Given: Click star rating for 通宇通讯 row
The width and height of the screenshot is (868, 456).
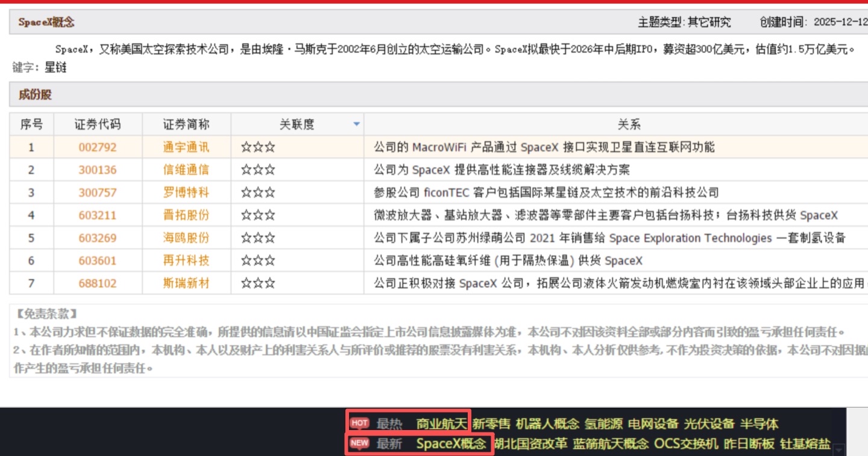Looking at the screenshot, I should 258,147.
